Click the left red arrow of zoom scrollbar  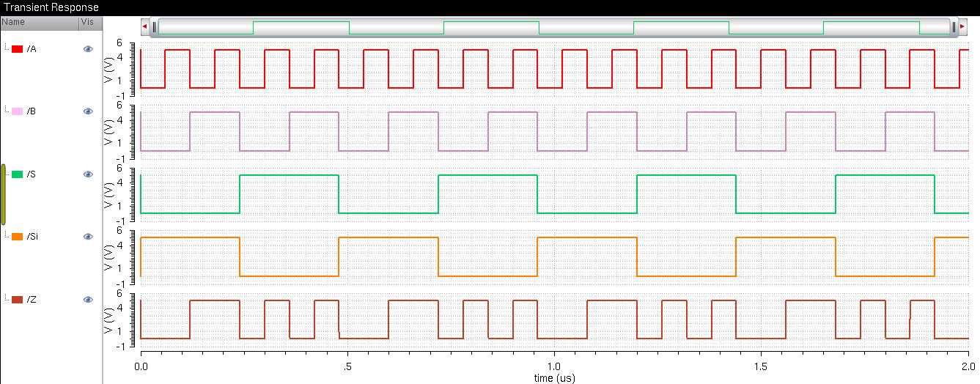point(145,27)
